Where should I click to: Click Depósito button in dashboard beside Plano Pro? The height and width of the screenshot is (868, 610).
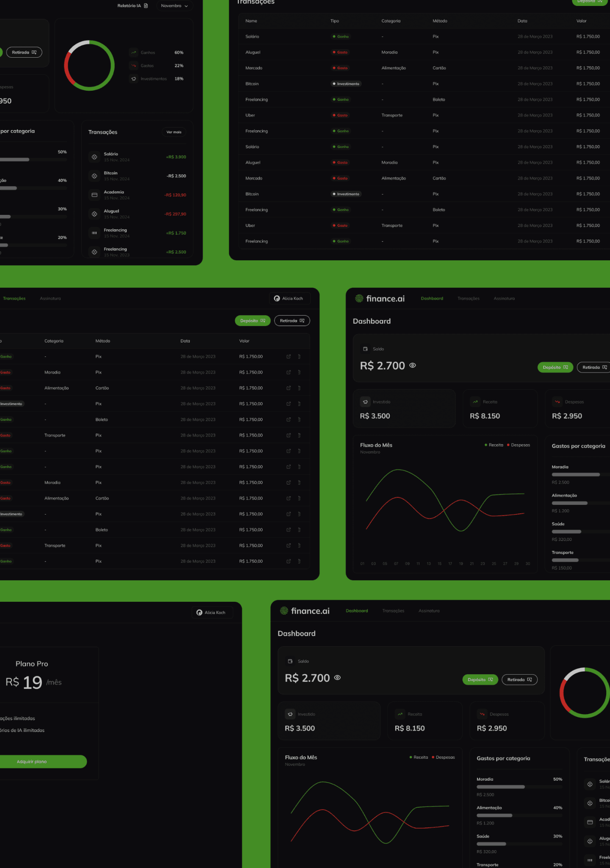(x=480, y=680)
